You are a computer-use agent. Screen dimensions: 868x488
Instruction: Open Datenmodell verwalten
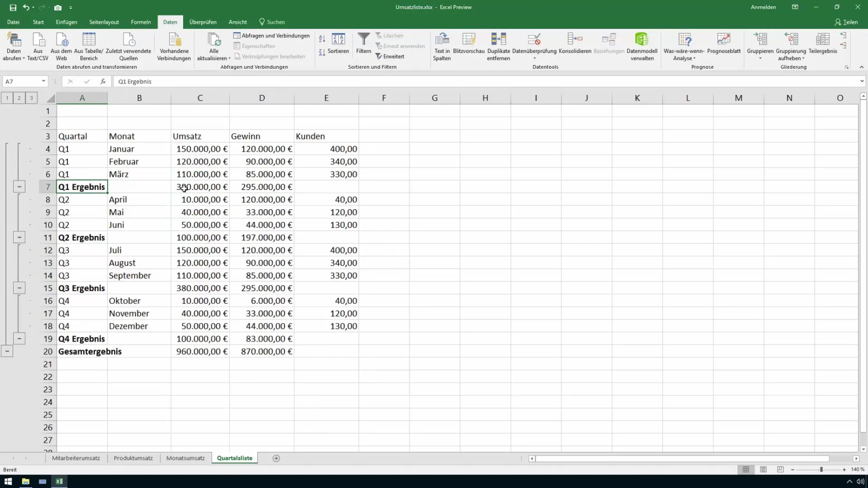point(642,47)
